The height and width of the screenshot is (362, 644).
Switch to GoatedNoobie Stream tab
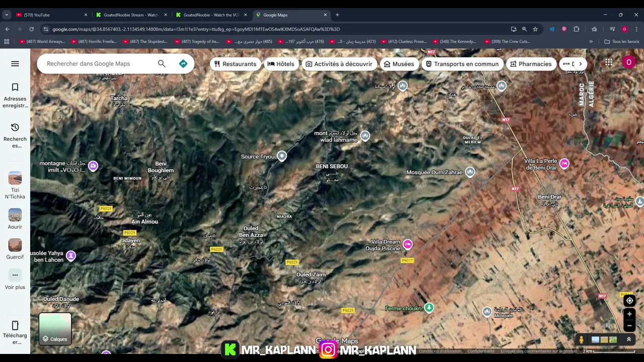coord(131,15)
